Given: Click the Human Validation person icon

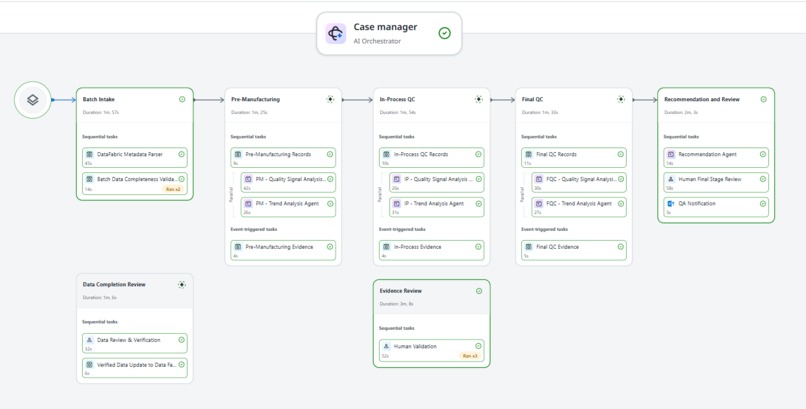Looking at the screenshot, I should 387,346.
